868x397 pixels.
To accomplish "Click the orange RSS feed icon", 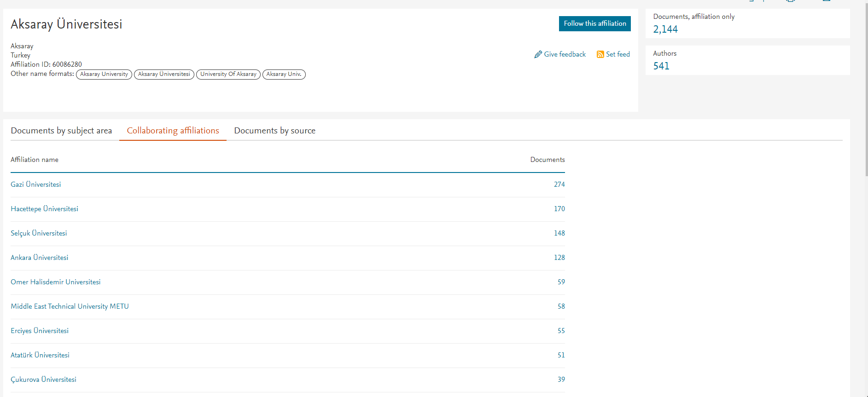I will [x=600, y=54].
